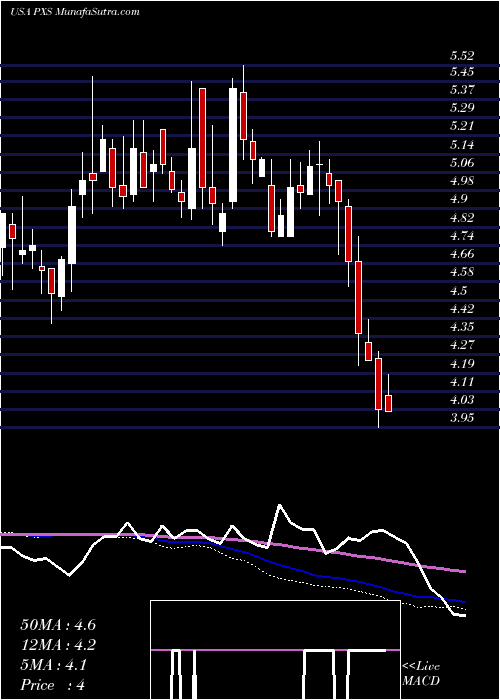Click the 4.35 price axis label
The height and width of the screenshot is (700, 500).
462,327
